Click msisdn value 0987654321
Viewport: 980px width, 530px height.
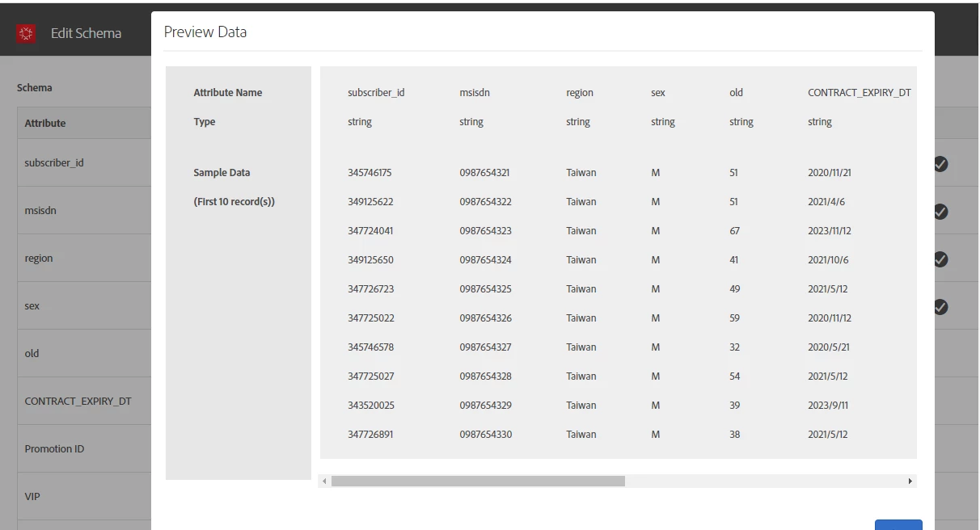(484, 173)
